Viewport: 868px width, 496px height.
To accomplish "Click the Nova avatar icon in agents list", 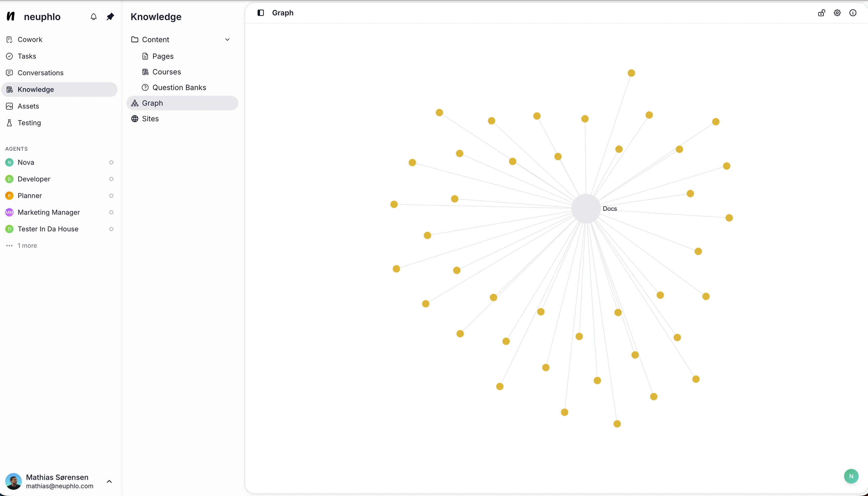I will click(x=10, y=162).
